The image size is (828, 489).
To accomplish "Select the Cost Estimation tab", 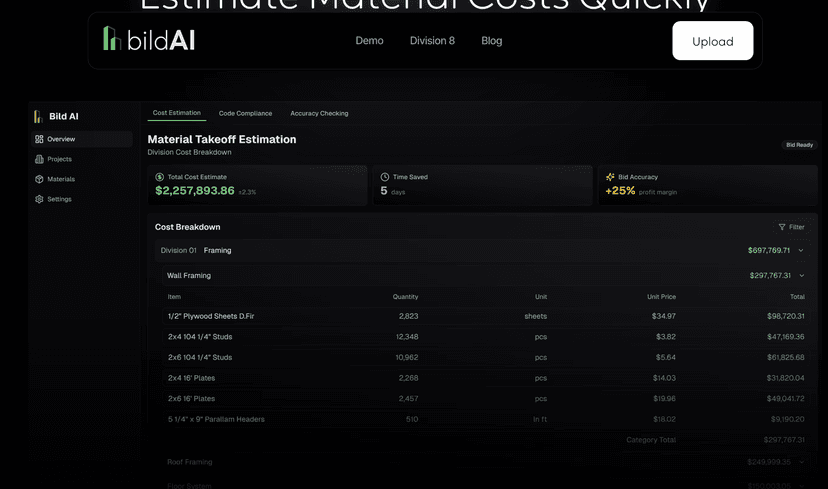I will [x=176, y=113].
